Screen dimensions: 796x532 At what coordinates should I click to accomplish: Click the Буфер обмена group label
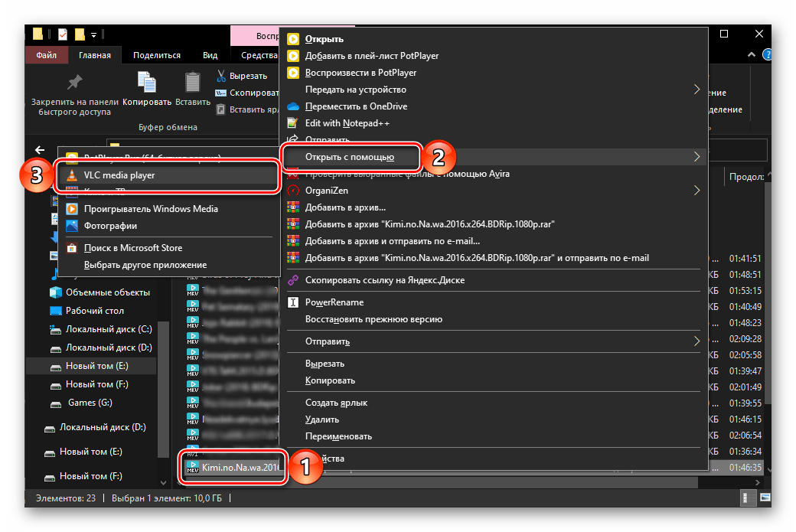point(168,127)
